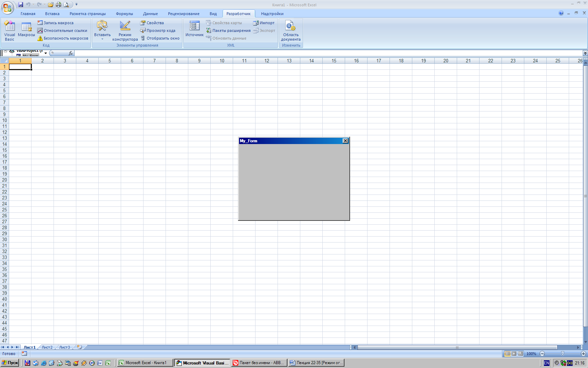Click print preview icon in quick access toolbar
The image size is (588, 368).
[x=66, y=5]
